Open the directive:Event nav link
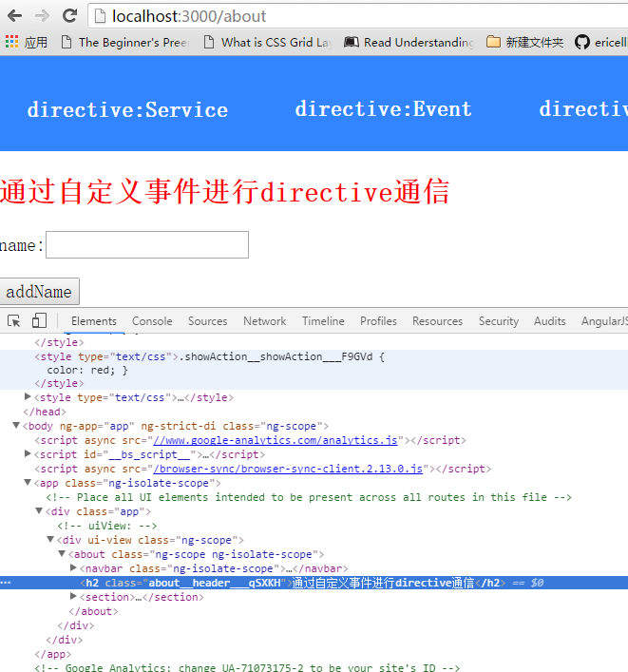Image resolution: width=628 pixels, height=672 pixels. point(384,109)
